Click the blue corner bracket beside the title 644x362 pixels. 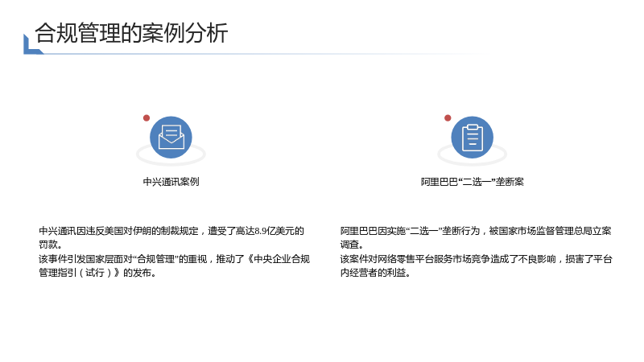pyautogui.click(x=33, y=44)
